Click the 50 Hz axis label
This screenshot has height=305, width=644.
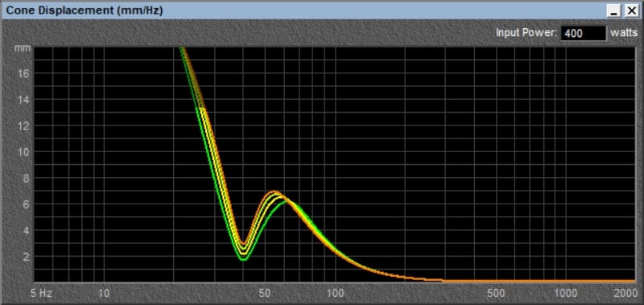click(266, 294)
